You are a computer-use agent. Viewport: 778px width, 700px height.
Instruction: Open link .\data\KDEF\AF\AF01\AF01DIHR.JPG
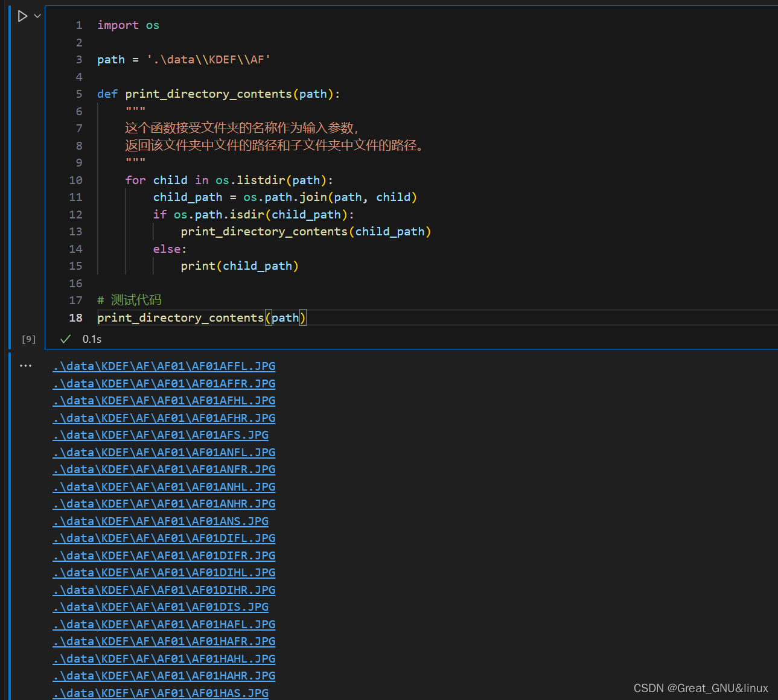[164, 590]
